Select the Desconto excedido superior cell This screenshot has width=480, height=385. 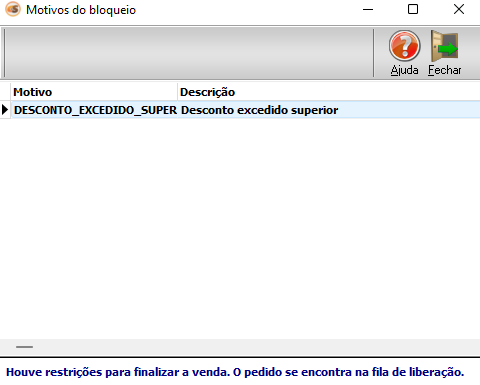coord(329,110)
